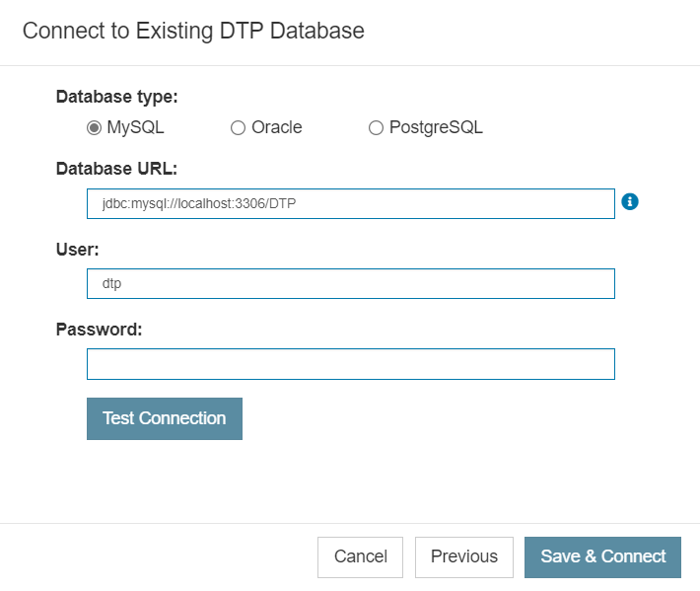Click the 'Database type:' label
The image size is (700, 591).
point(117,97)
